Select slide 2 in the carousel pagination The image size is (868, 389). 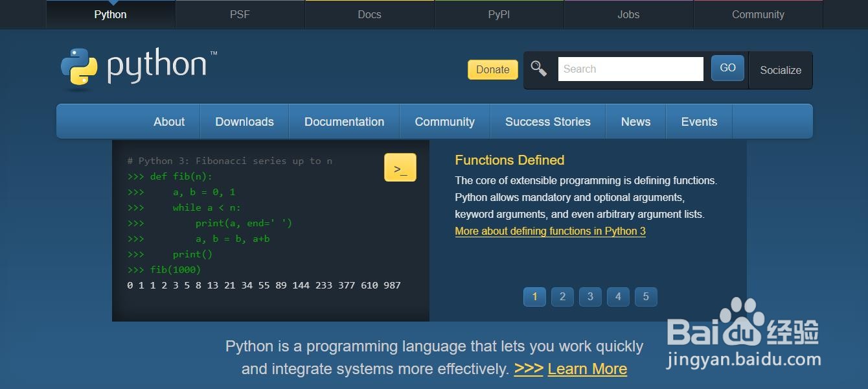[562, 297]
